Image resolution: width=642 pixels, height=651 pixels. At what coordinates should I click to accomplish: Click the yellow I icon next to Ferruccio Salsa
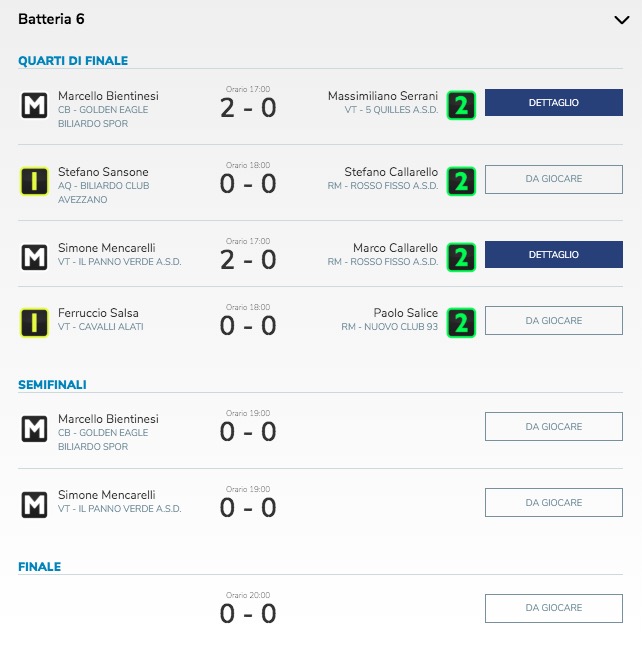[34, 323]
